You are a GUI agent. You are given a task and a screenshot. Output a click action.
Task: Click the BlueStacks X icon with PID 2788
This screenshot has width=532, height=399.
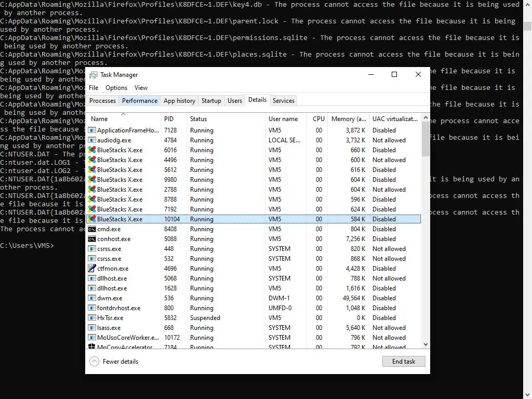(91, 189)
